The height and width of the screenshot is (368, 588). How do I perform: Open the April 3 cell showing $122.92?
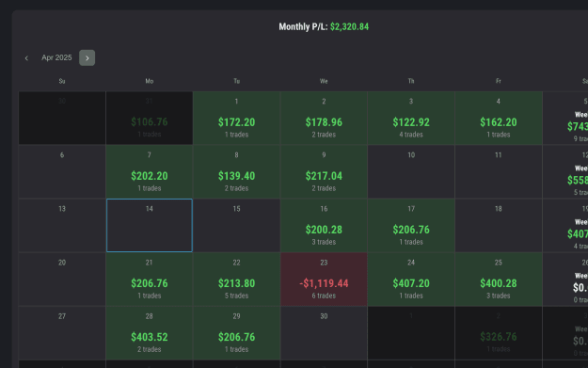411,118
